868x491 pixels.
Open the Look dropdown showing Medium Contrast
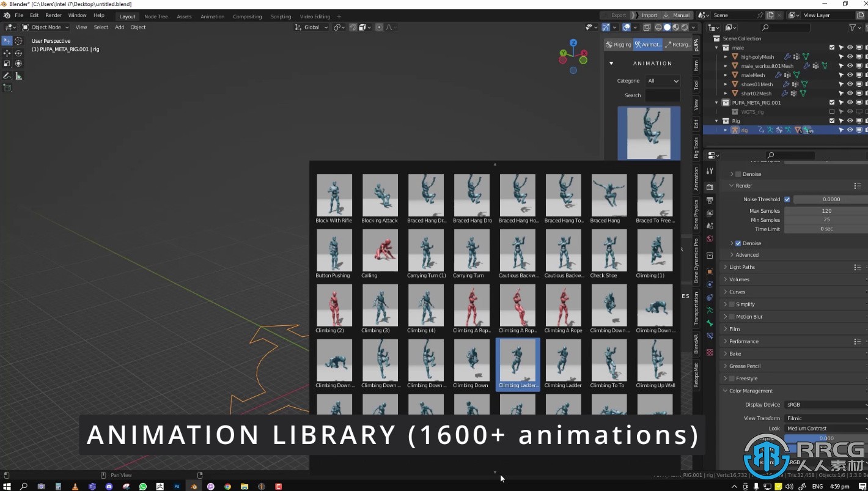click(x=826, y=429)
